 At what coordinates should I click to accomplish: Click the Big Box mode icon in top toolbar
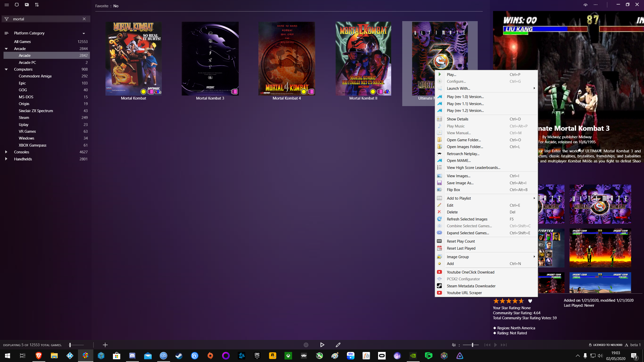point(27,5)
